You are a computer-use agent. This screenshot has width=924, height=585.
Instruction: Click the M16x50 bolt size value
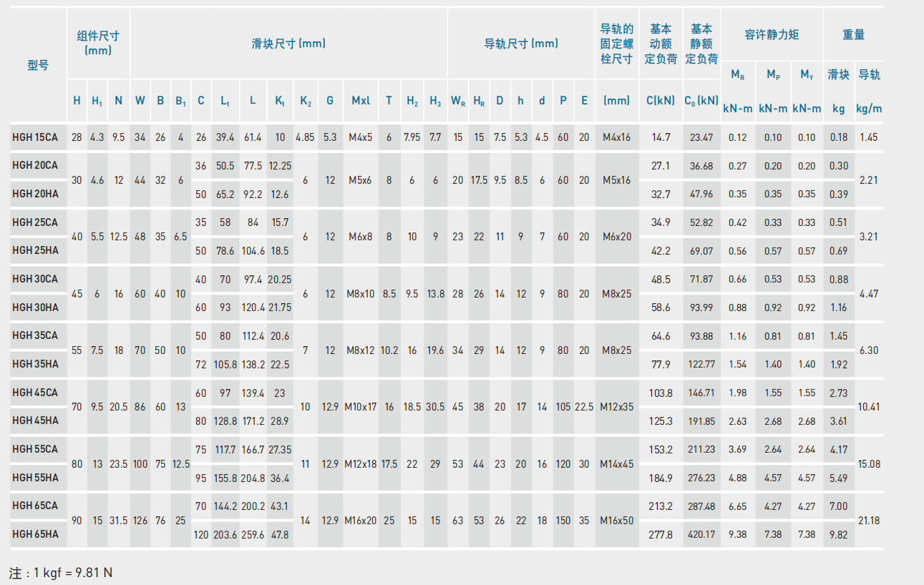[616, 521]
